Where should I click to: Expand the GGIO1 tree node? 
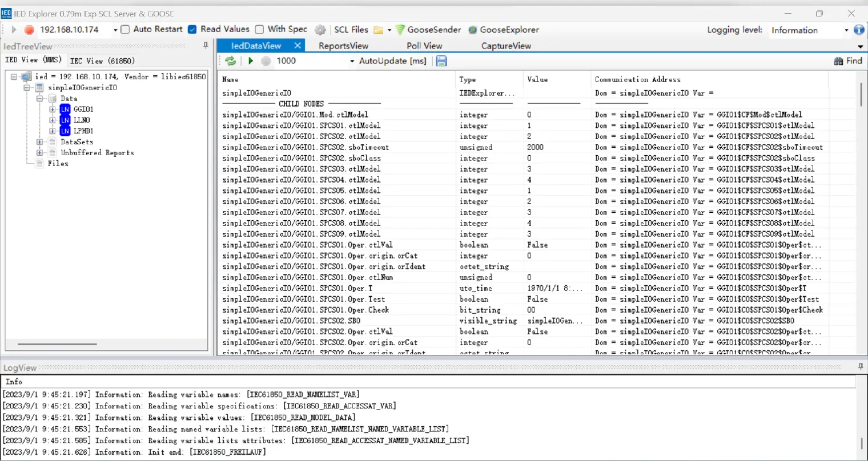pos(53,109)
